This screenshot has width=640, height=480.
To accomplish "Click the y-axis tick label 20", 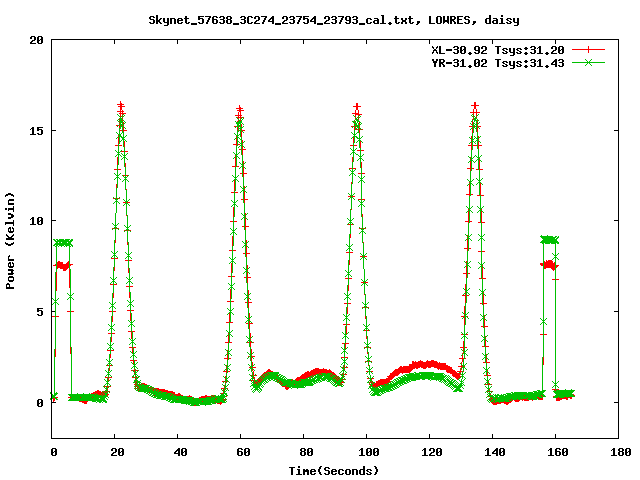I will 36,40.
